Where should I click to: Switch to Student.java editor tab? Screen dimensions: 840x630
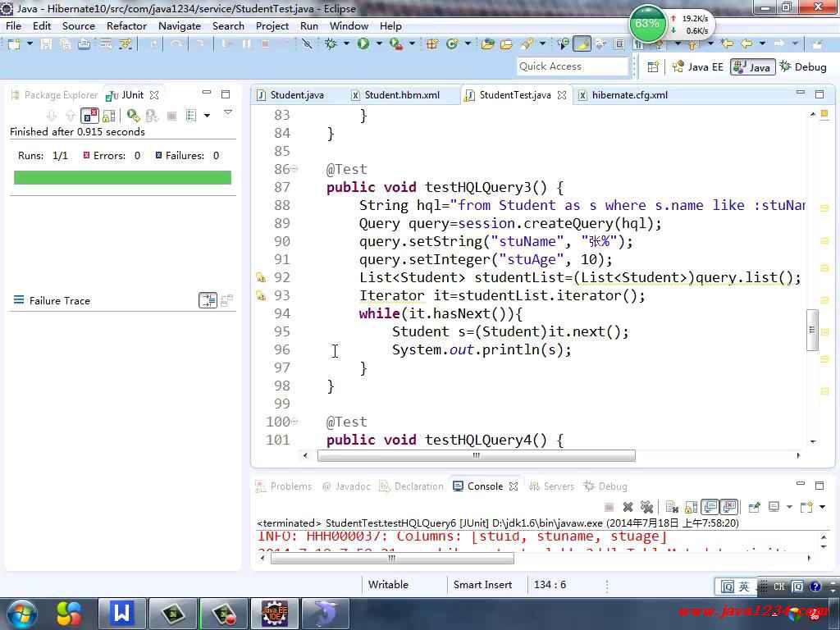pos(290,95)
